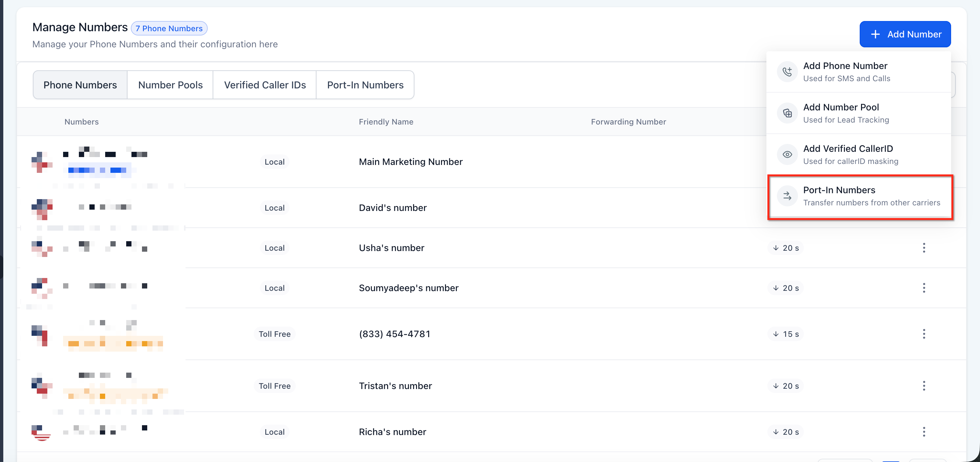Switch to the Number Pools tab
Screen dimensions: 980x462
tap(170, 85)
